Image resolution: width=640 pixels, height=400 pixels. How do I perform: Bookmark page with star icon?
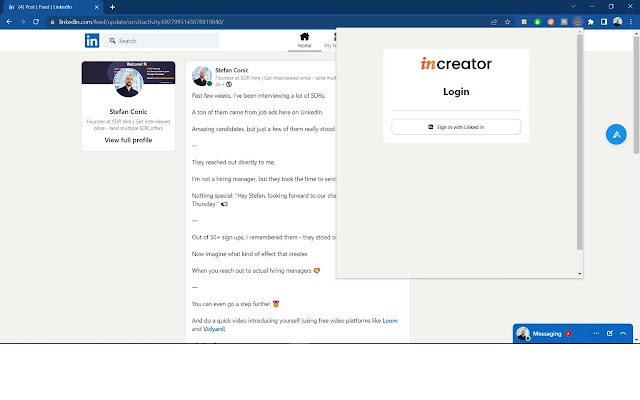coord(507,22)
